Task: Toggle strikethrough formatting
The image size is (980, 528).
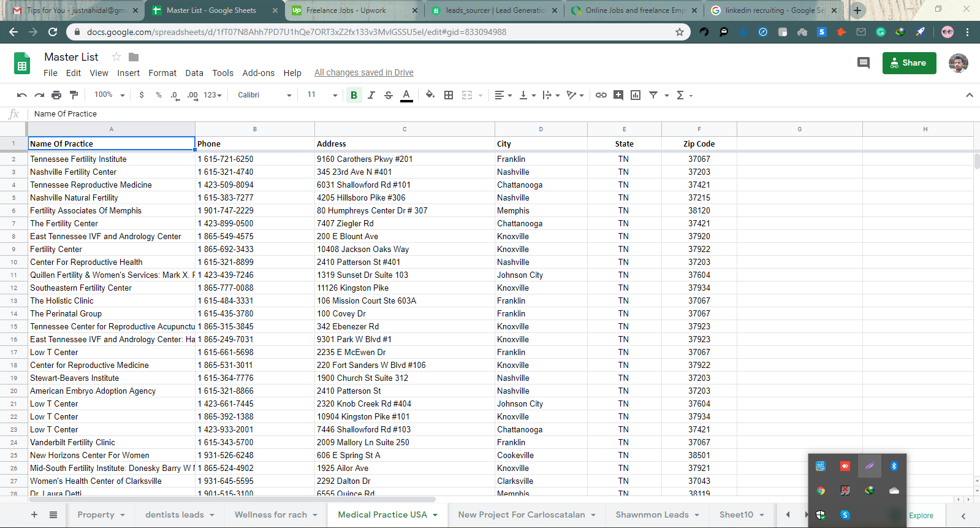Action: [389, 95]
